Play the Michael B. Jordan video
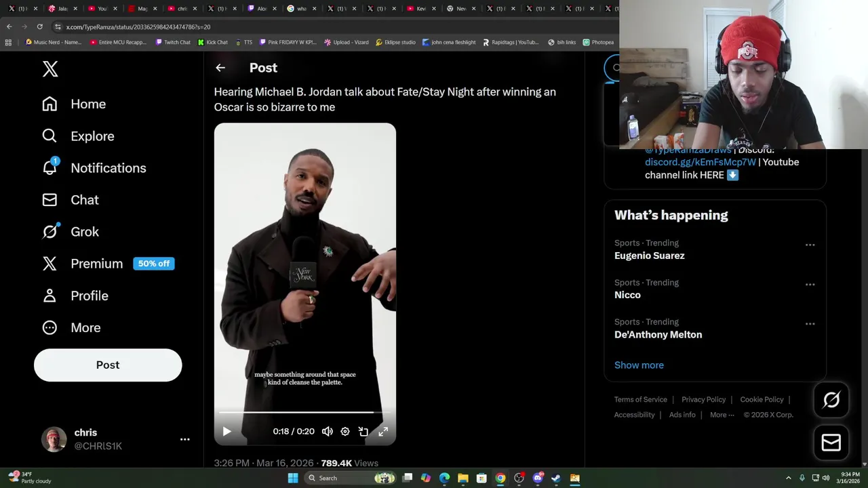This screenshot has height=488, width=868. pos(226,431)
